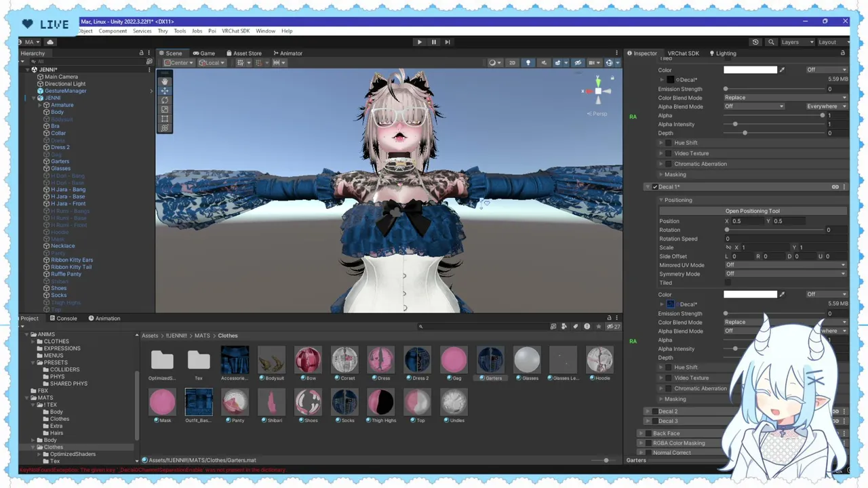Screen dimensions: 868x488
Task: Select the Scale tool in Scene toolbar
Action: click(164, 110)
